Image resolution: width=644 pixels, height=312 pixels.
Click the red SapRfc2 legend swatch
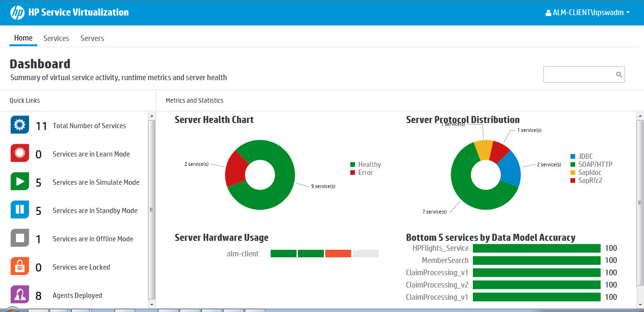coord(573,181)
